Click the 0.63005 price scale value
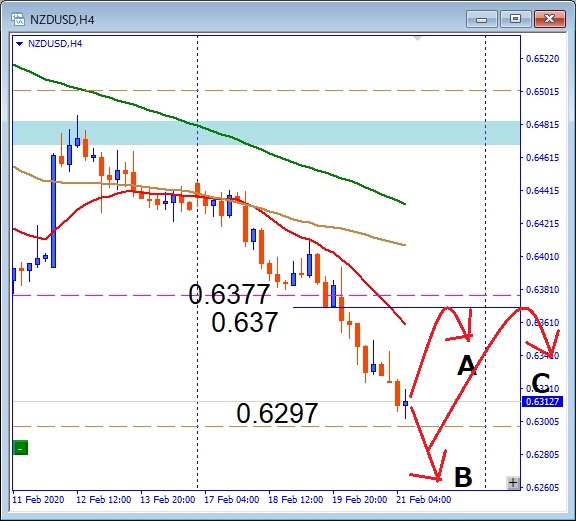Image resolution: width=576 pixels, height=521 pixels. point(543,421)
